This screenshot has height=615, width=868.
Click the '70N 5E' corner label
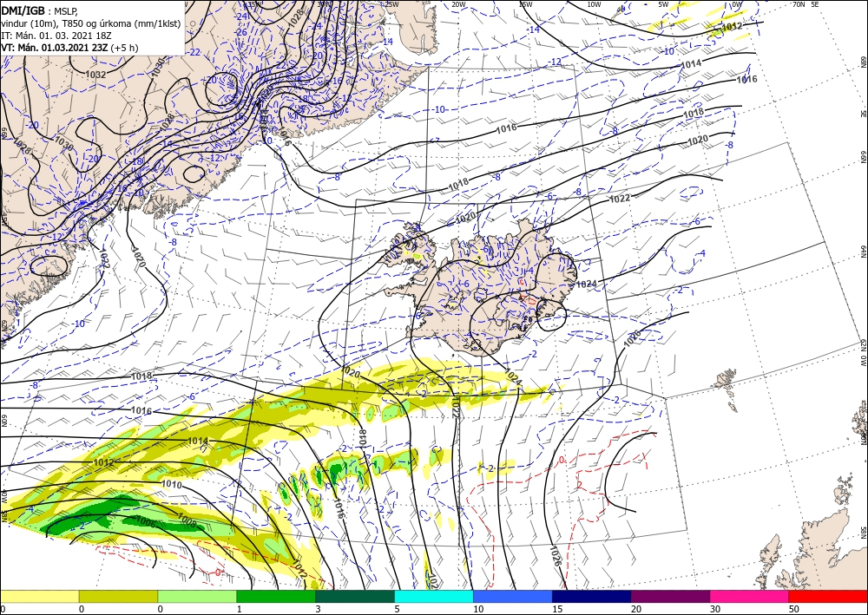pos(806,4)
